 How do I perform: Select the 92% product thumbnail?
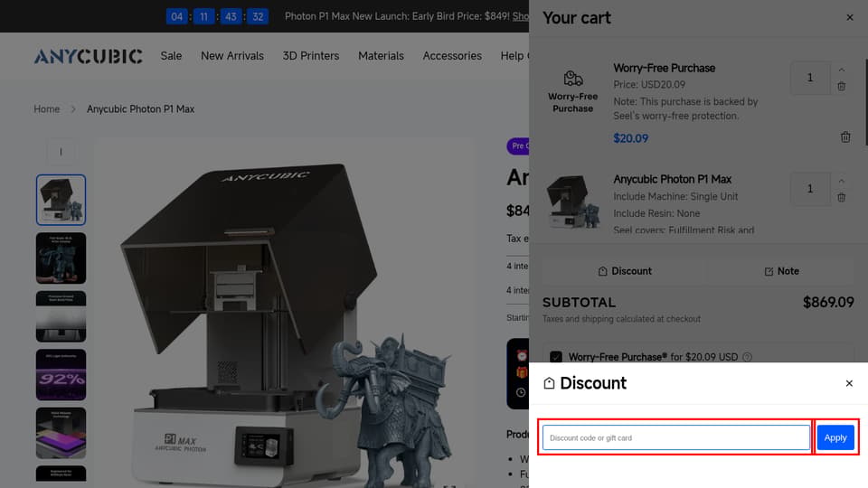(61, 374)
